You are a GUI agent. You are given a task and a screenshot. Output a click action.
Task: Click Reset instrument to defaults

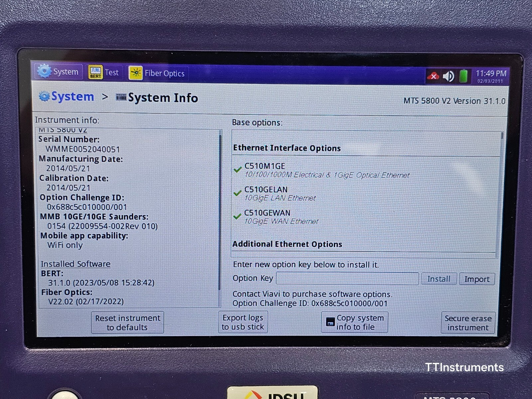pos(128,323)
